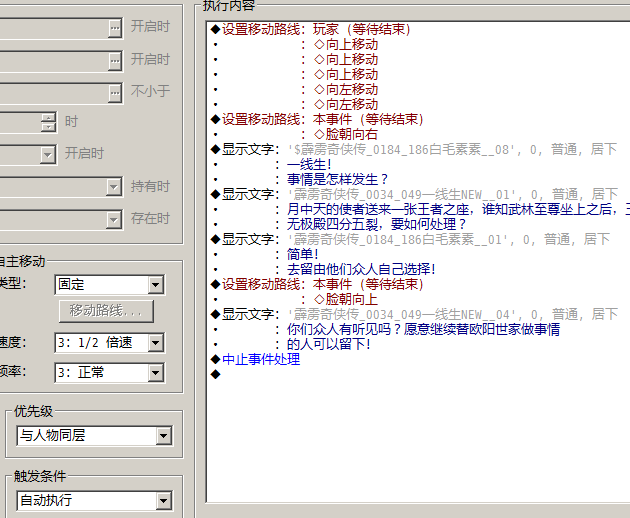Image resolution: width=630 pixels, height=518 pixels.
Task: Select the text line 事情是怎样发生?
Action: [338, 179]
